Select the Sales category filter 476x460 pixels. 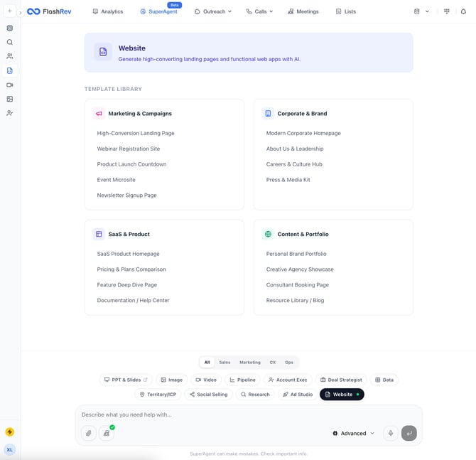click(x=225, y=362)
